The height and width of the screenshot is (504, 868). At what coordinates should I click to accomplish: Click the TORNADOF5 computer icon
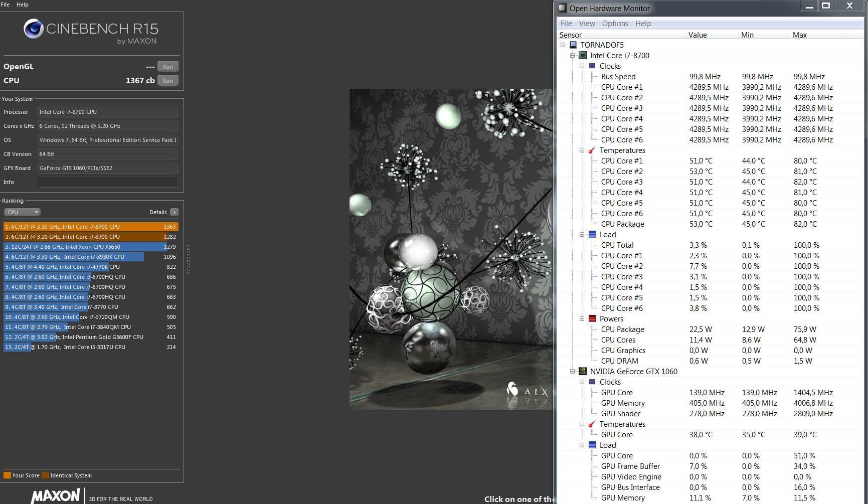click(573, 45)
